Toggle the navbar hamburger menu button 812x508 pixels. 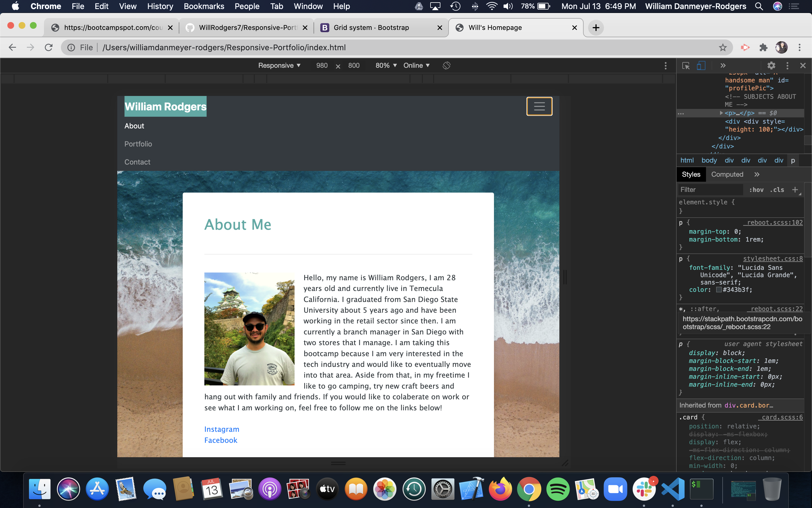click(x=539, y=106)
